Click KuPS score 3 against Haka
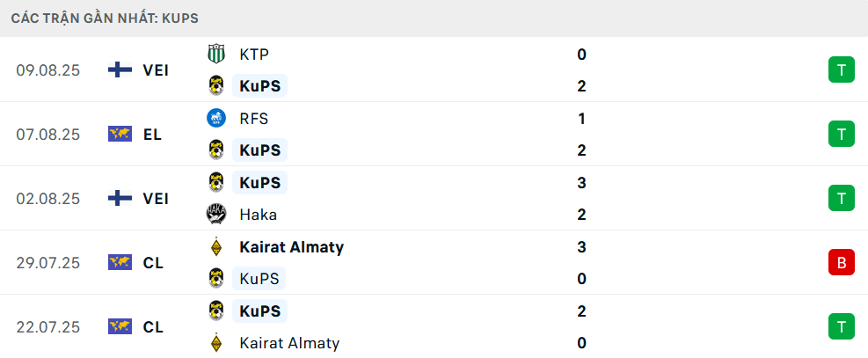Screen dimensions: 868x358 581,183
